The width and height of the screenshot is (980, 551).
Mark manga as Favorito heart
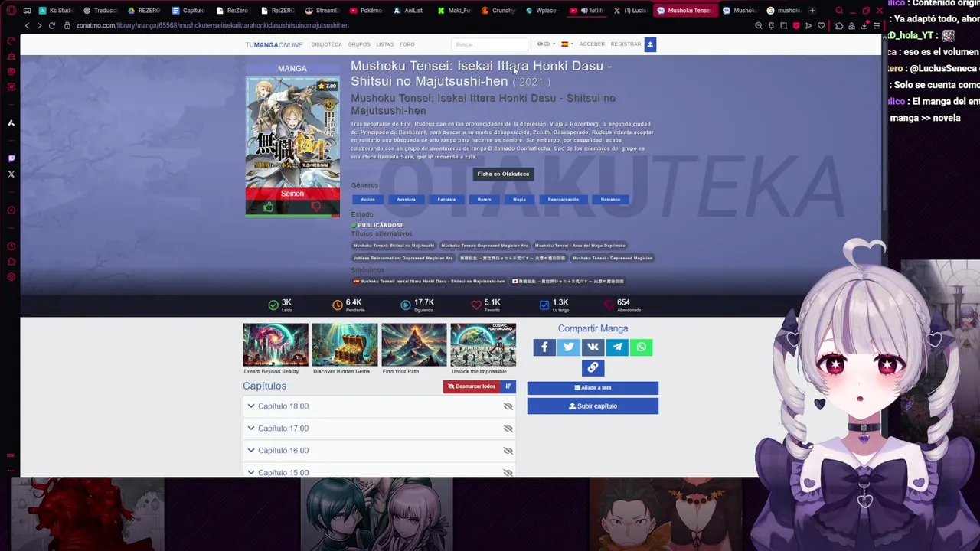coord(476,305)
